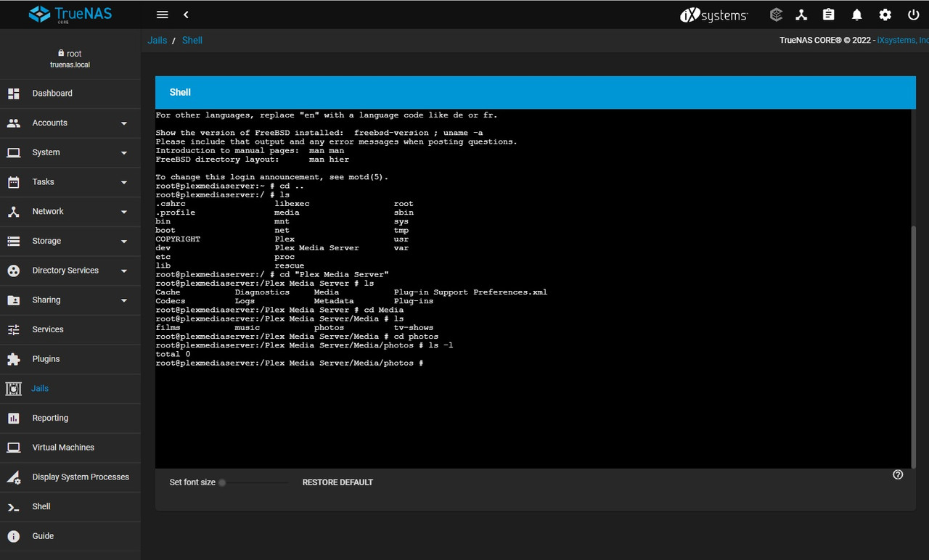Image resolution: width=929 pixels, height=560 pixels.
Task: Open the Services menu item
Action: [x=70, y=329]
